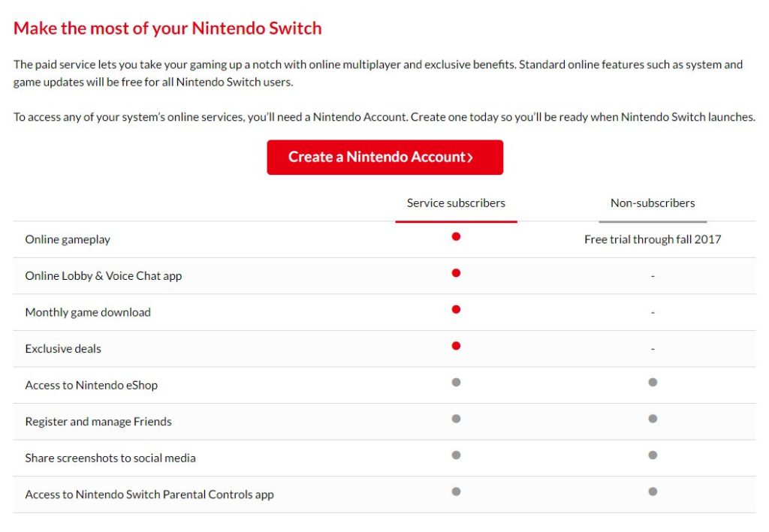Click the Create a Nintendo Account button
Viewport: 769px width, 532px height.
click(384, 157)
